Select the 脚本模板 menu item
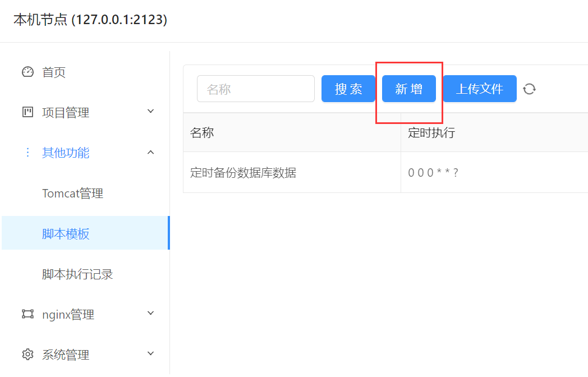 tap(66, 234)
